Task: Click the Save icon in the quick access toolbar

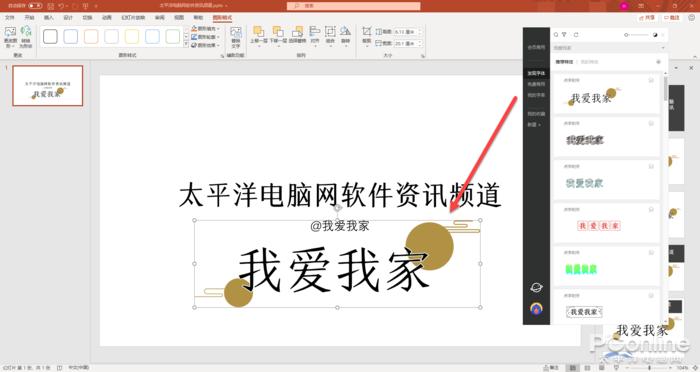Action: pos(51,6)
